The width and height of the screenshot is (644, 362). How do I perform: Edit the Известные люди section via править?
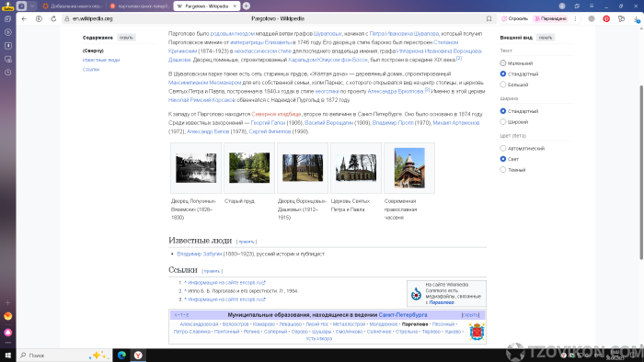coord(247,242)
